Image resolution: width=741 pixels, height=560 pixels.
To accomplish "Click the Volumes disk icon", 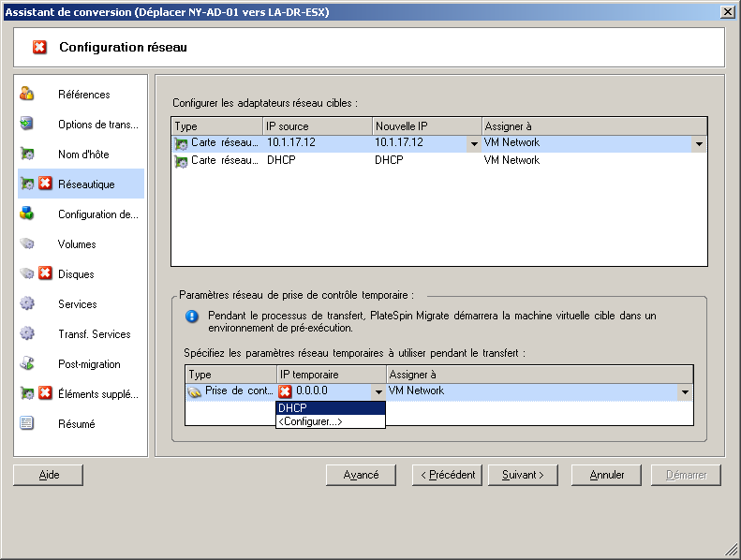I will point(27,243).
